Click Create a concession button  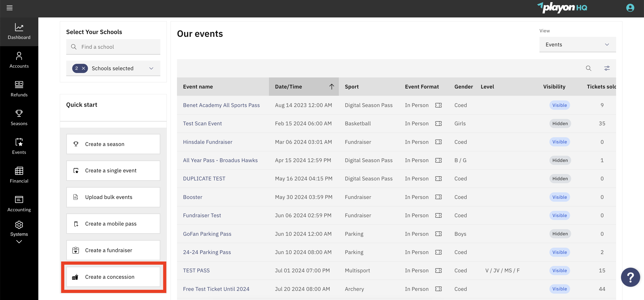[113, 277]
